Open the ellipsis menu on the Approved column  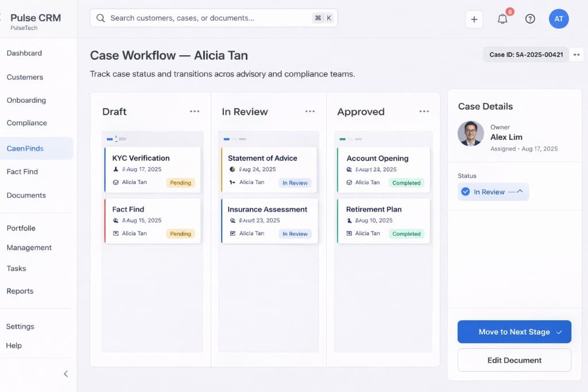(425, 111)
